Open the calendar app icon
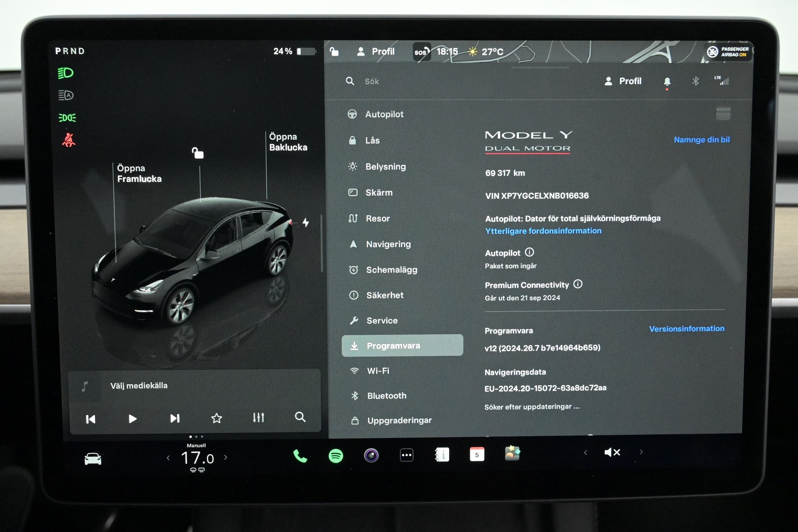This screenshot has width=798, height=532. pyautogui.click(x=477, y=455)
